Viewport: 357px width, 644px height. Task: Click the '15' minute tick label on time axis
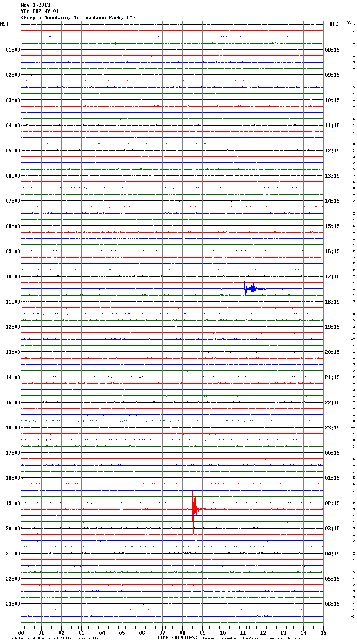pos(323,633)
